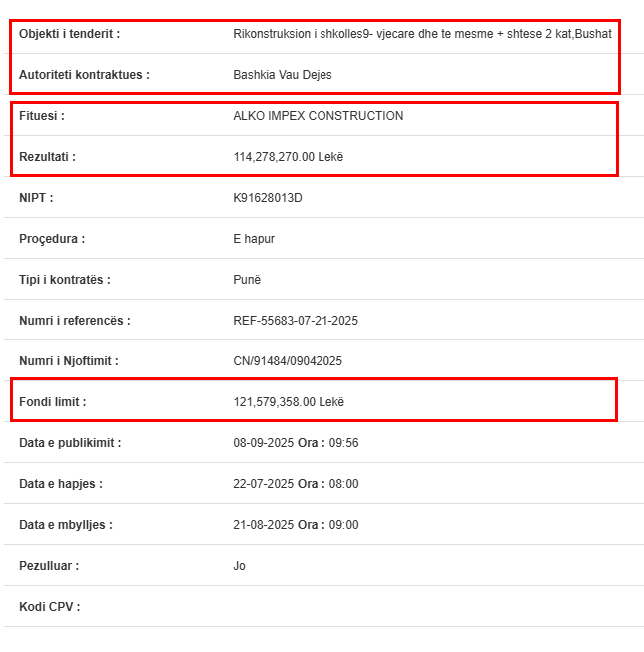Select the procedure value E hapur
The height and width of the screenshot is (652, 644).
pyautogui.click(x=254, y=239)
